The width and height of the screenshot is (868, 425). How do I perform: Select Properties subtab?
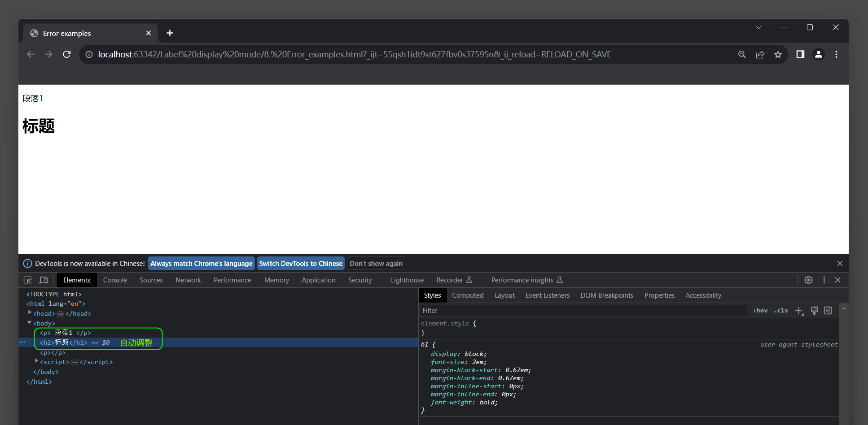click(659, 295)
